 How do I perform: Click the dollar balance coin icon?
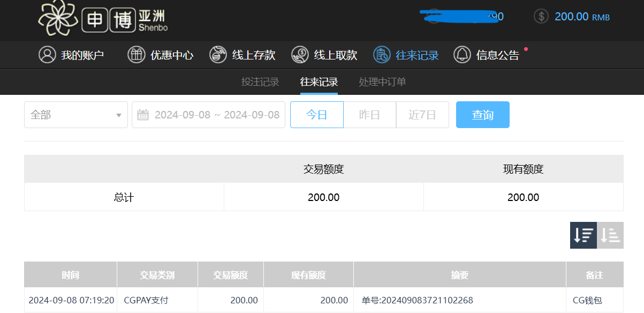coord(541,16)
